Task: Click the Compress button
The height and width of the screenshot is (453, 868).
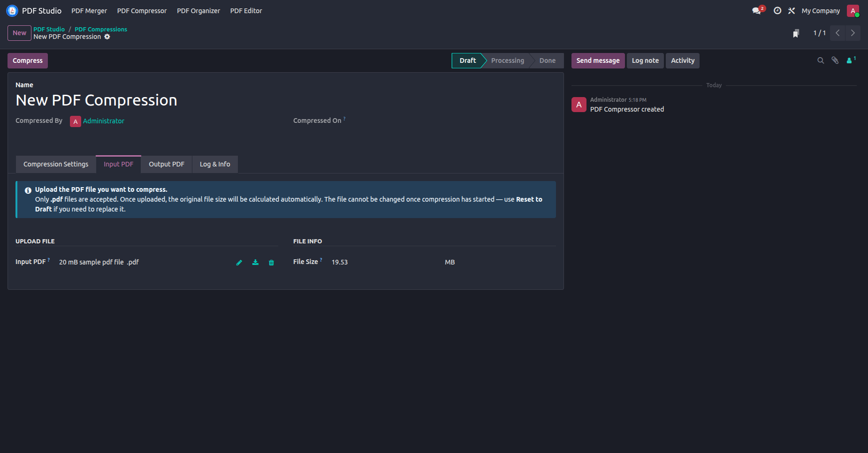Action: (x=28, y=60)
